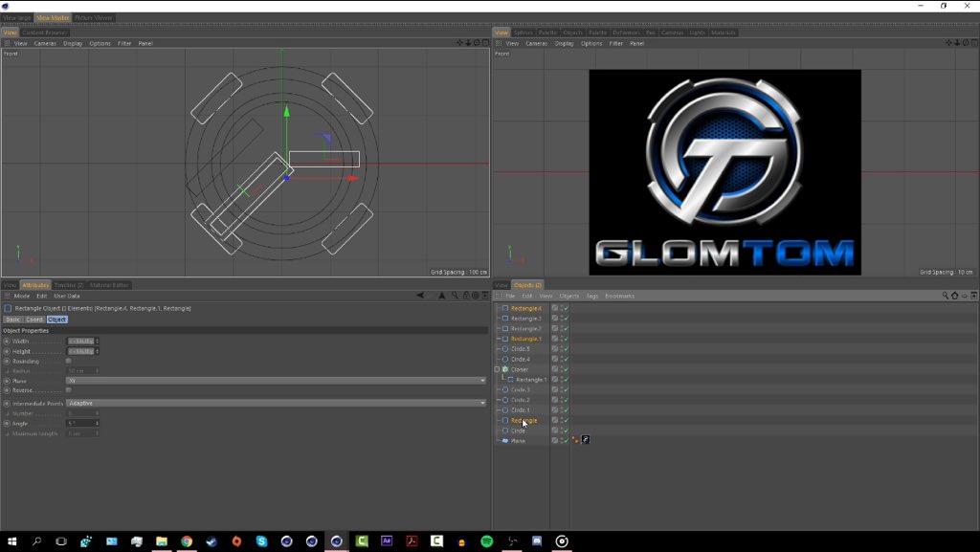The width and height of the screenshot is (980, 552).
Task: Open the Tags menu in Objects manager
Action: [x=592, y=296]
